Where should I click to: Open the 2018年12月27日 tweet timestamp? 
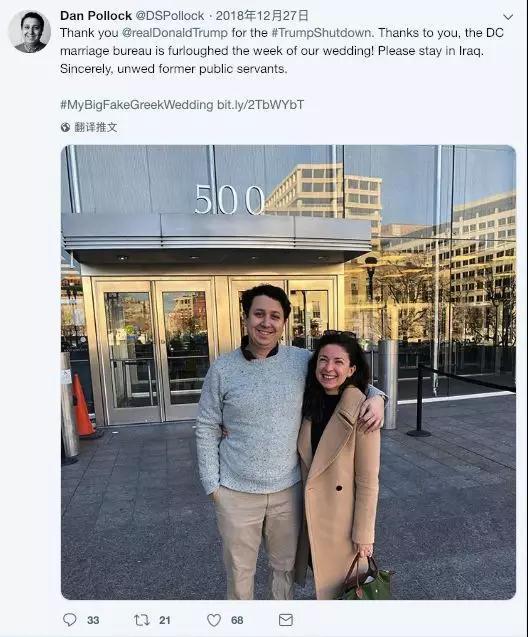pyautogui.click(x=262, y=15)
